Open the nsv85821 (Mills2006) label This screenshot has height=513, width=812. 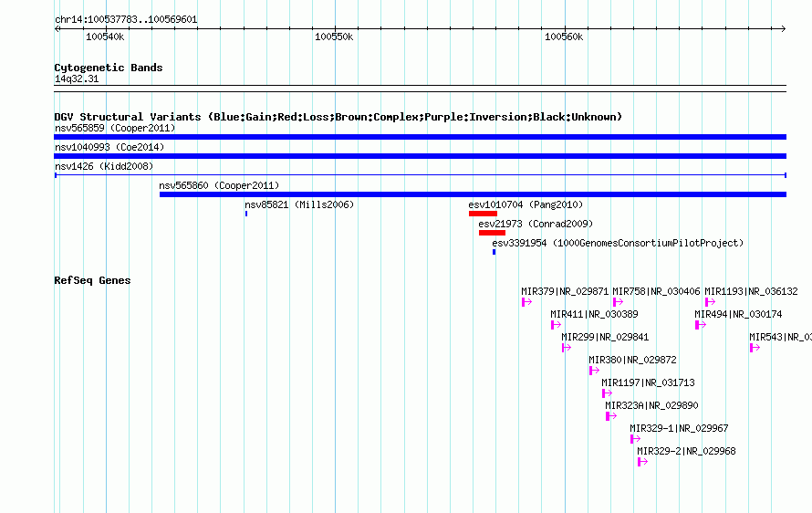click(x=299, y=204)
